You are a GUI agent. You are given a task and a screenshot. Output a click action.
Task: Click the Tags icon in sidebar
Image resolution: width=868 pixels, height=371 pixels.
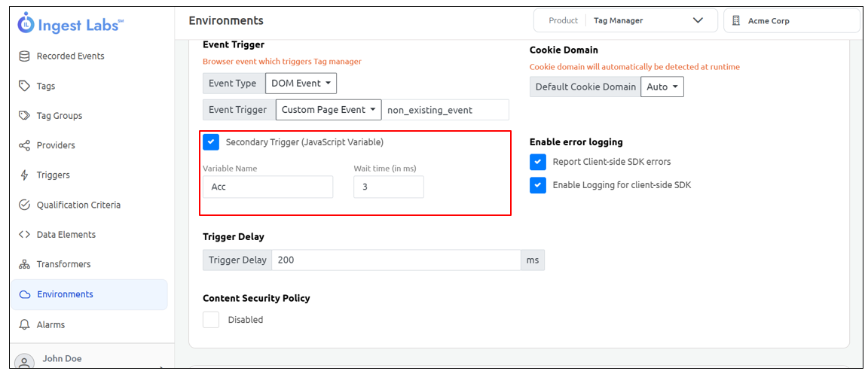pos(24,86)
